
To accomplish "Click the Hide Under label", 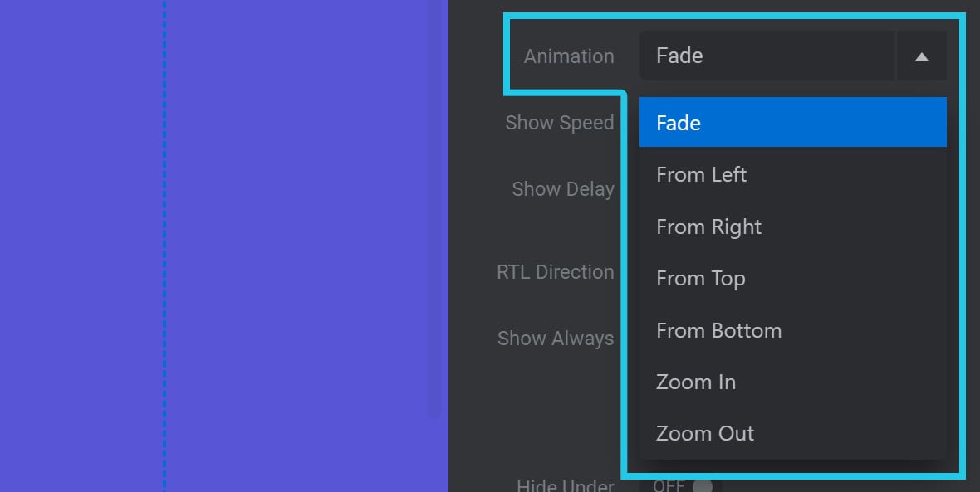I will (x=565, y=485).
